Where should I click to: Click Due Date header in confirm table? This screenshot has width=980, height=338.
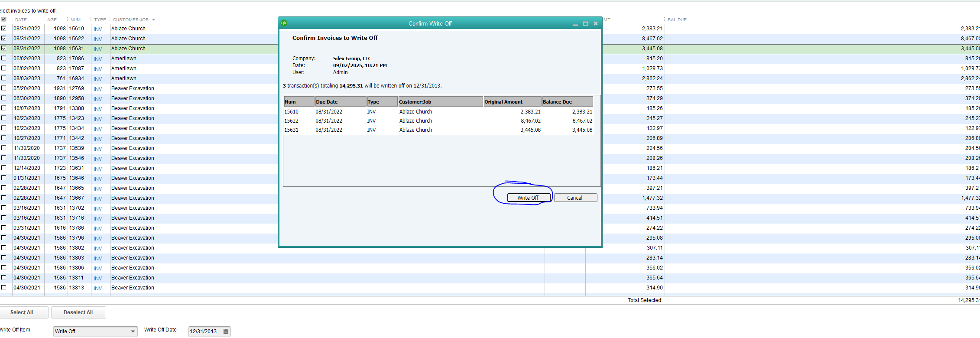click(x=341, y=102)
